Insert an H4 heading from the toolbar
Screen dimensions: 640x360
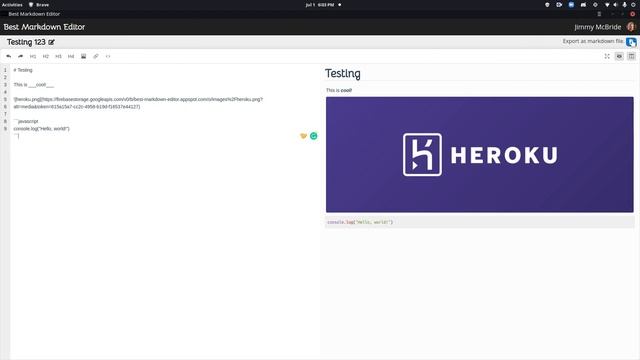pos(71,56)
